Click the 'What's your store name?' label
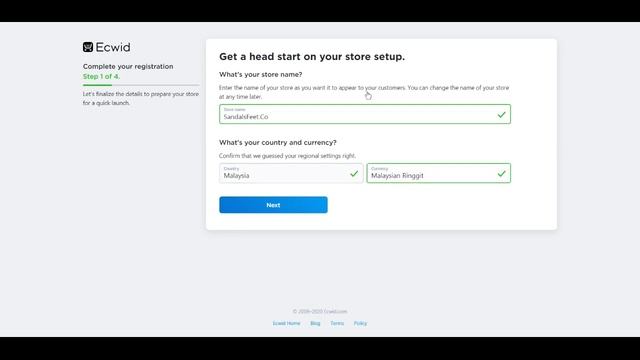The width and height of the screenshot is (640, 360). click(260, 74)
